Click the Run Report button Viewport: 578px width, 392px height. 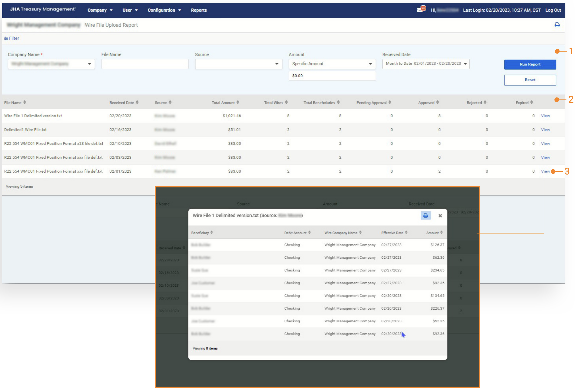click(530, 64)
